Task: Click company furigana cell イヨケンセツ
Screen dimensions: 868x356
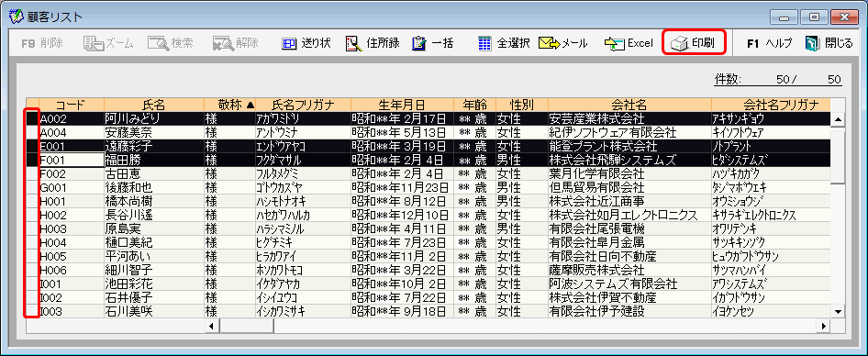Action: pos(771,311)
